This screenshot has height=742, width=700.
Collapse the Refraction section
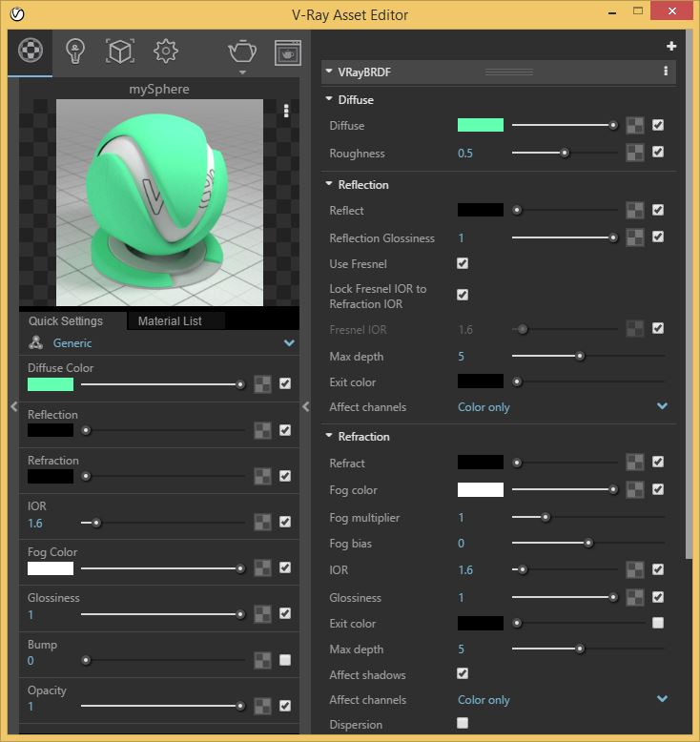(329, 435)
